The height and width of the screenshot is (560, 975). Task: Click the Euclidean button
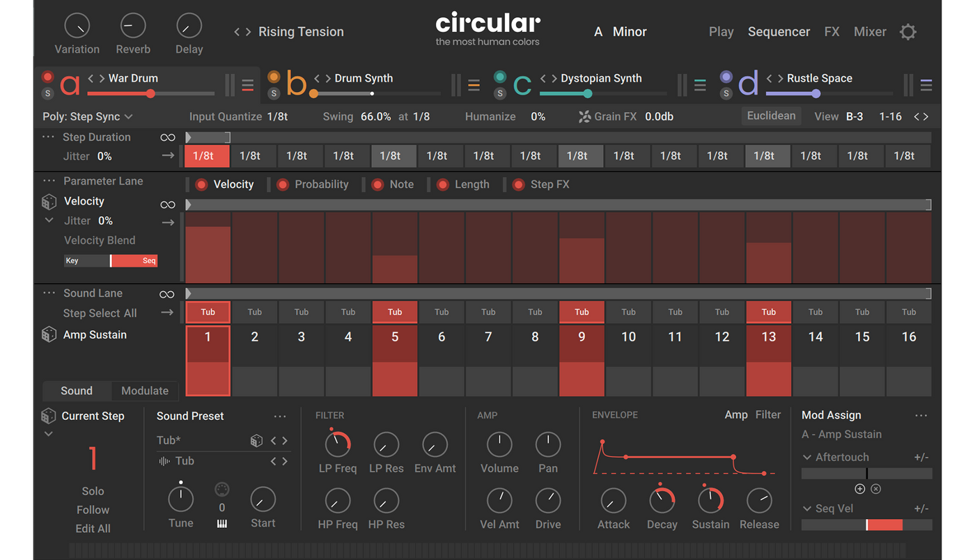(x=771, y=116)
